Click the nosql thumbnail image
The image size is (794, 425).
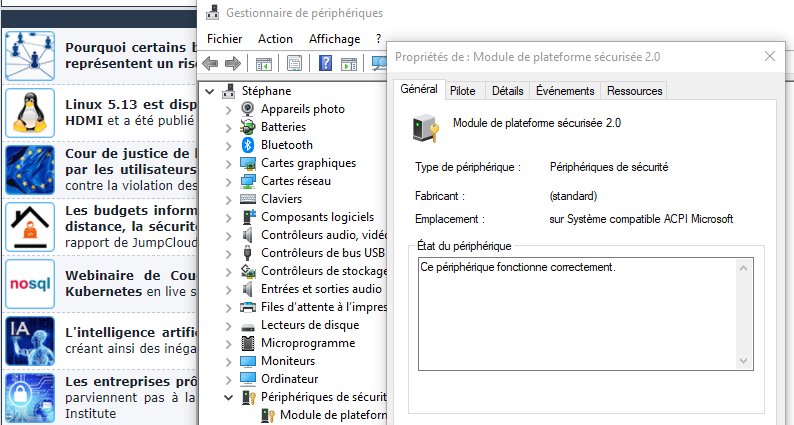30,284
